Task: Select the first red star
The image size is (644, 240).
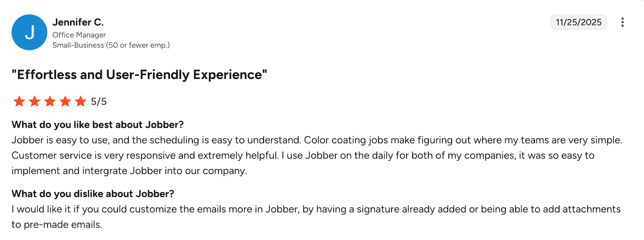Action: point(19,101)
